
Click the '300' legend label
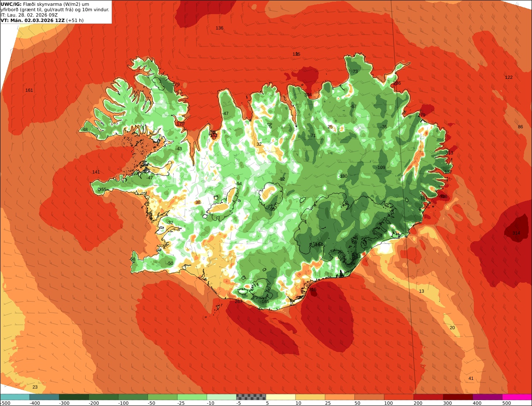pyautogui.click(x=447, y=403)
